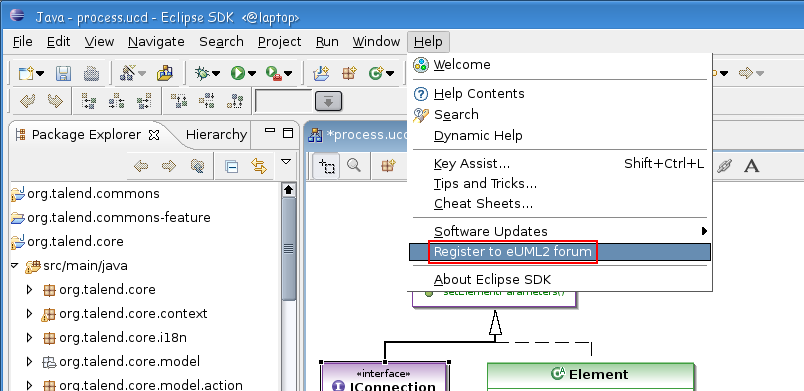
Task: Click the new package icon in the diagram toolbar
Action: [x=388, y=166]
